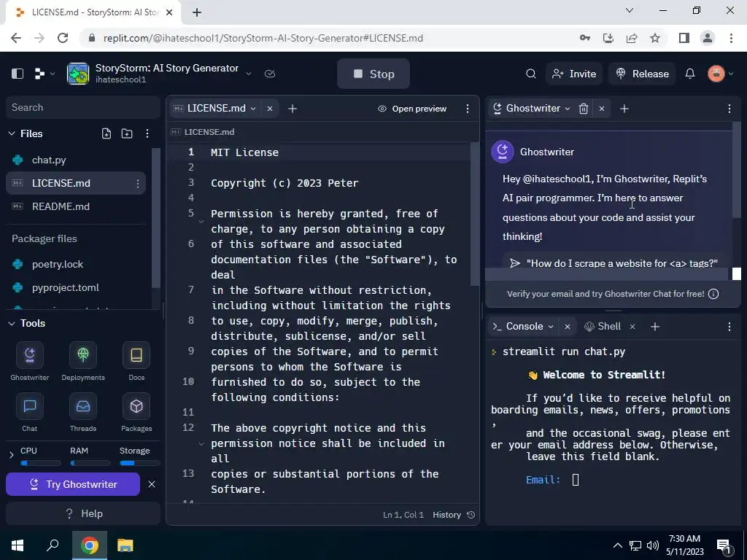Image resolution: width=747 pixels, height=560 pixels.
Task: Open the Chat tool
Action: [29, 413]
